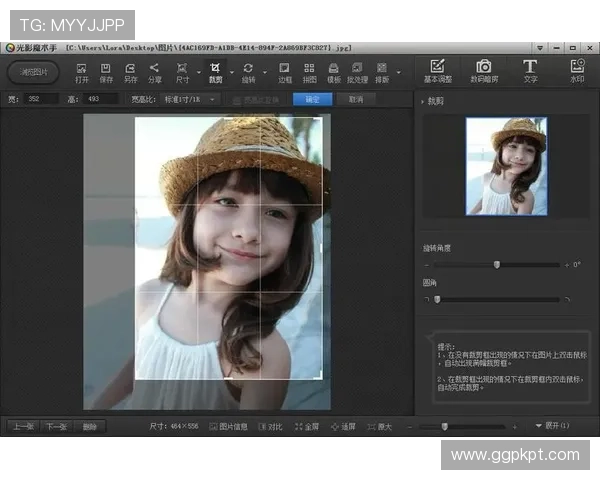
Task: Switch to 基本调整 basic adjustments panel
Action: [x=437, y=71]
